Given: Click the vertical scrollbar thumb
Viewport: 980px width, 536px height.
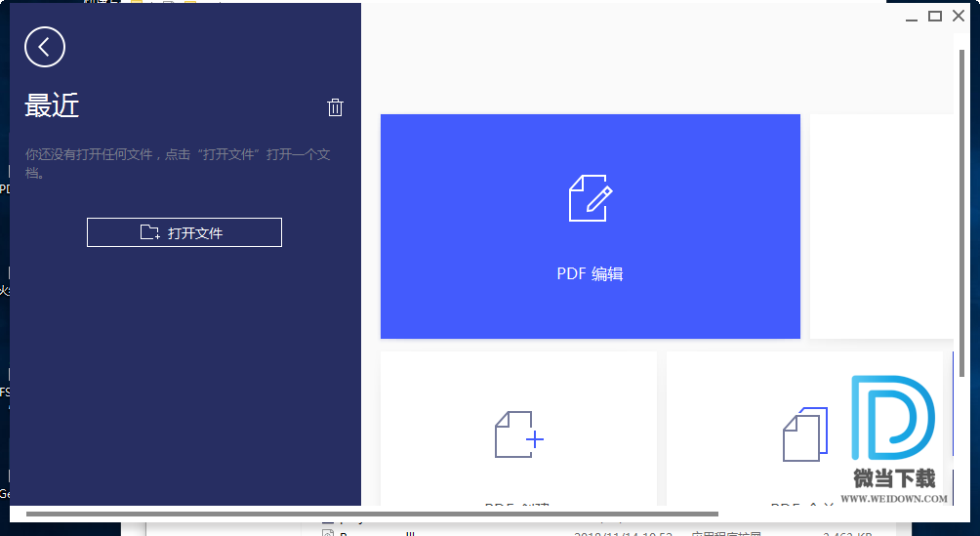Looking at the screenshot, I should (x=961, y=213).
